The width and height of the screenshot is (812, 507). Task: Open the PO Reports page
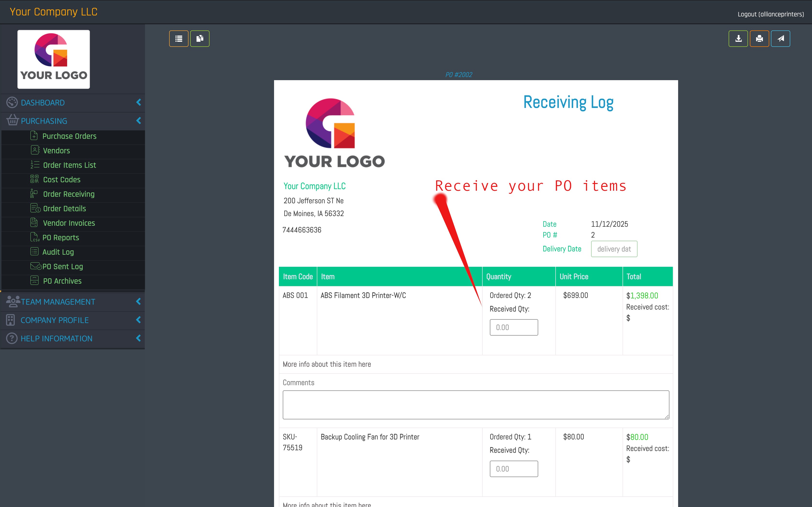[60, 237]
